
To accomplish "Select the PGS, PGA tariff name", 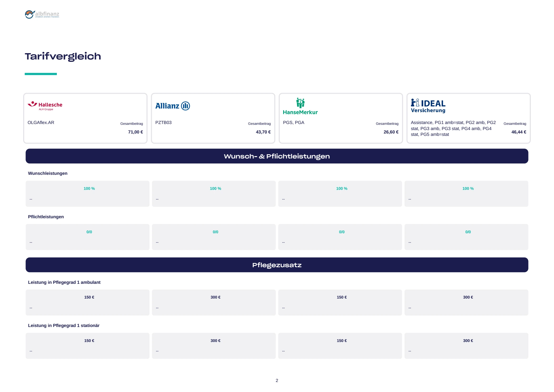I will [294, 122].
